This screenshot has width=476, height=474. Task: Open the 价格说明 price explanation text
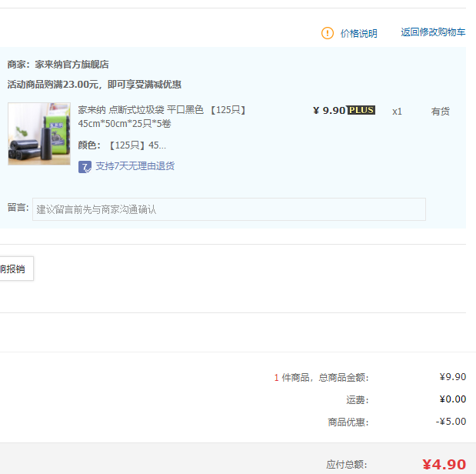click(x=358, y=33)
